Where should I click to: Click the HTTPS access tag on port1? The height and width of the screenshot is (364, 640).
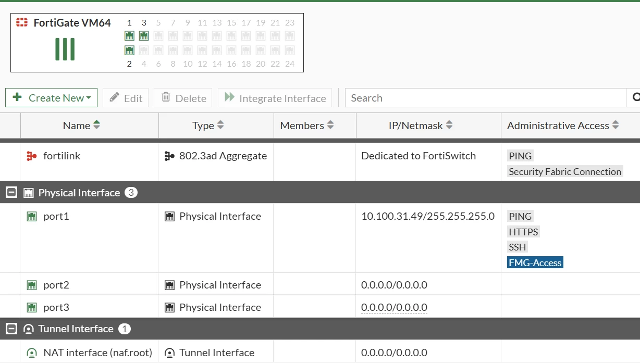[523, 232]
